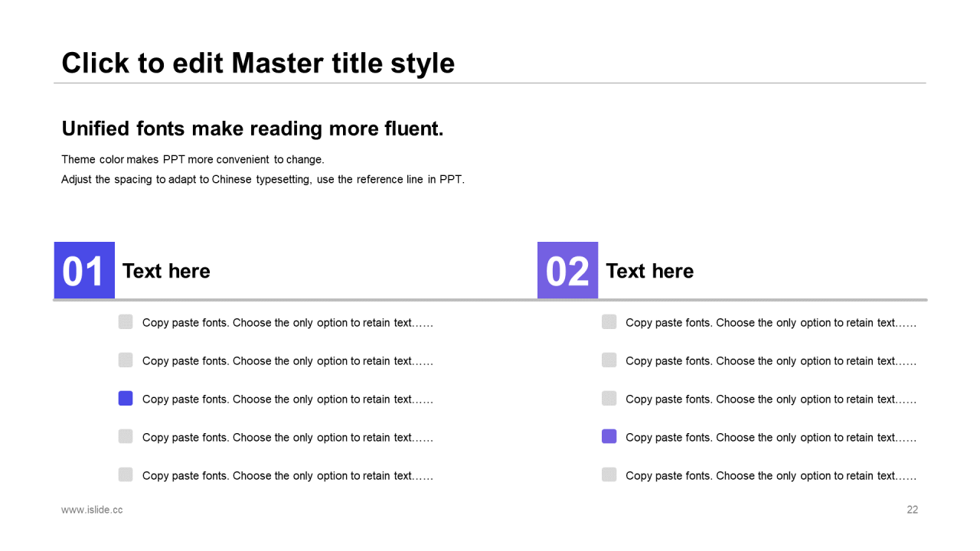Select the purple highlighted bullet square
The height and width of the screenshot is (551, 980).
(x=609, y=436)
